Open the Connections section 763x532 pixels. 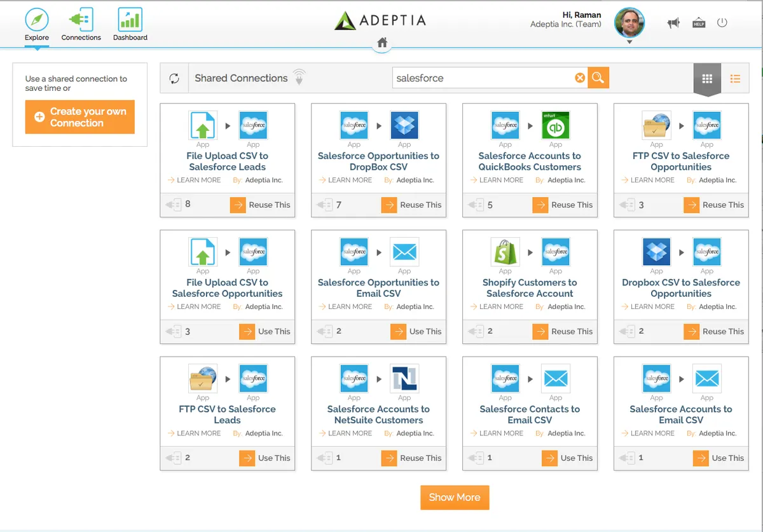81,25
